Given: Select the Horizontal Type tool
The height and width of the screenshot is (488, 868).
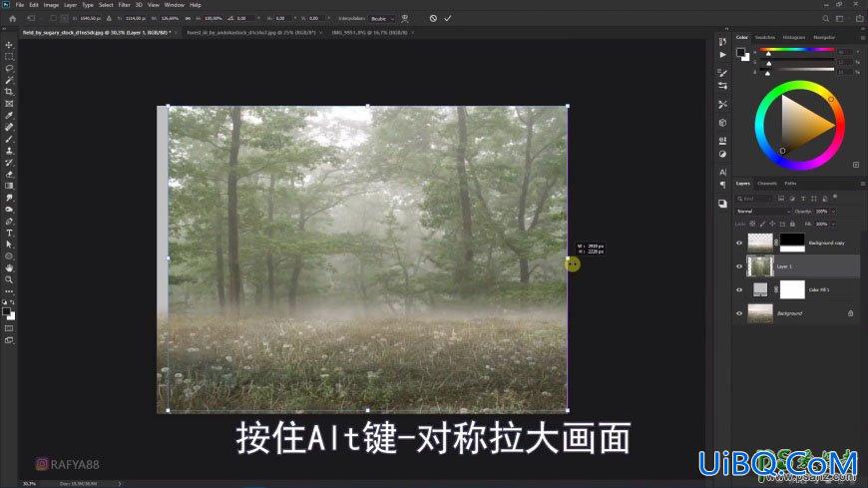Looking at the screenshot, I should [9, 233].
